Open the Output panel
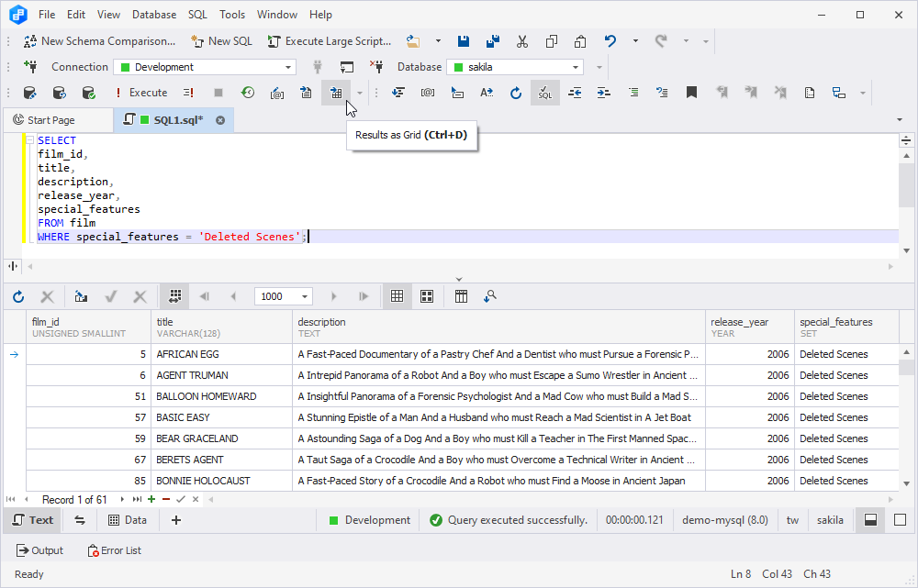 coord(39,550)
